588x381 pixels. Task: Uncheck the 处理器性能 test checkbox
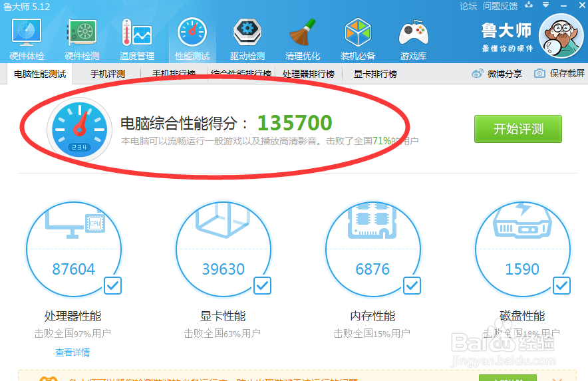coord(112,286)
